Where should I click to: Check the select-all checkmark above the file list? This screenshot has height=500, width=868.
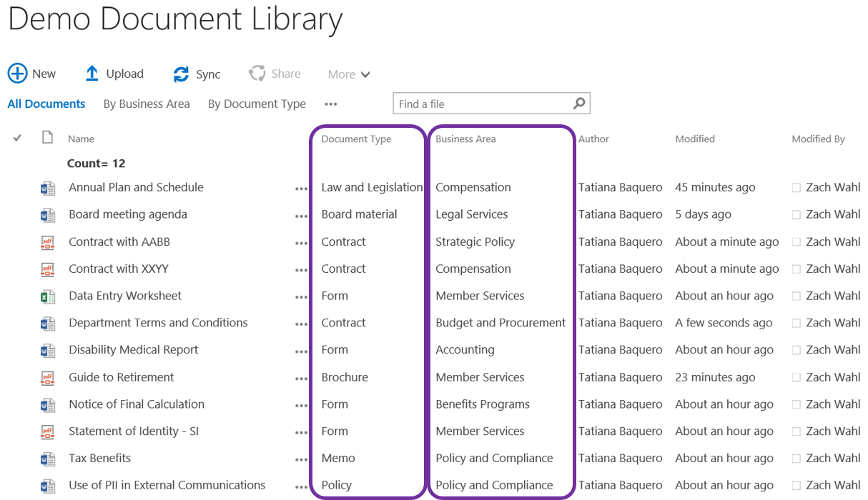point(16,138)
